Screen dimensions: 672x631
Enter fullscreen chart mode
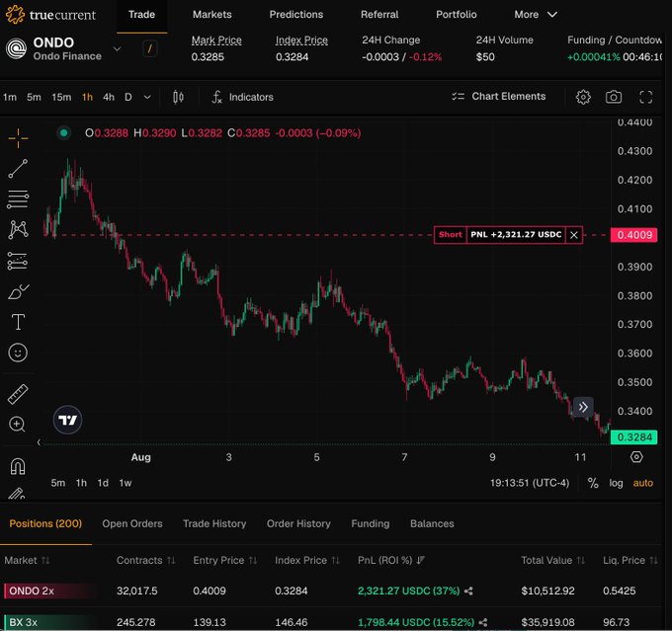point(646,97)
